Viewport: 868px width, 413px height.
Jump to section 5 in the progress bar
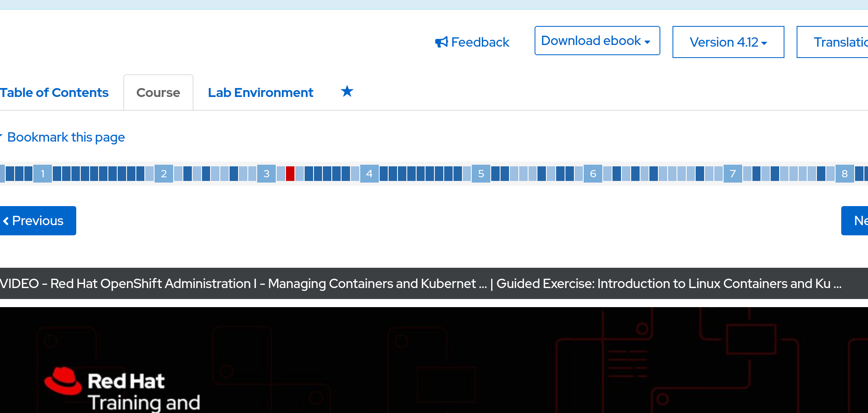pos(481,173)
